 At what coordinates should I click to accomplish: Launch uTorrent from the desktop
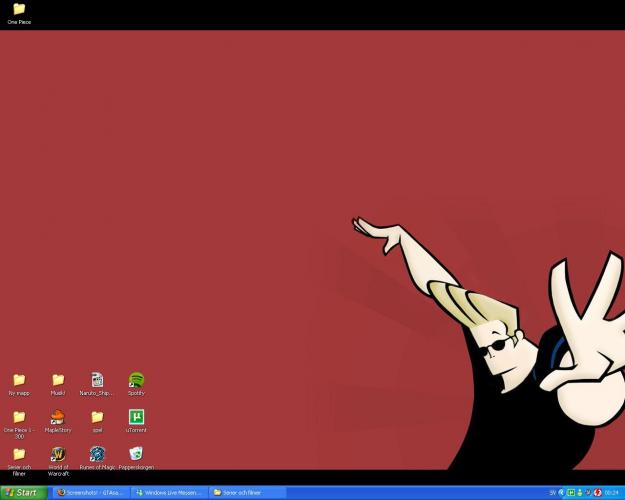(x=136, y=417)
